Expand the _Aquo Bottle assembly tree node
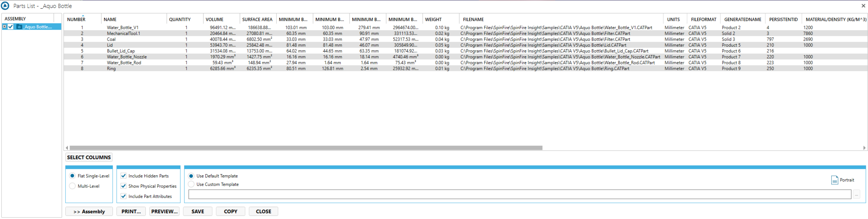This screenshot has width=868, height=219. pyautogui.click(x=4, y=26)
